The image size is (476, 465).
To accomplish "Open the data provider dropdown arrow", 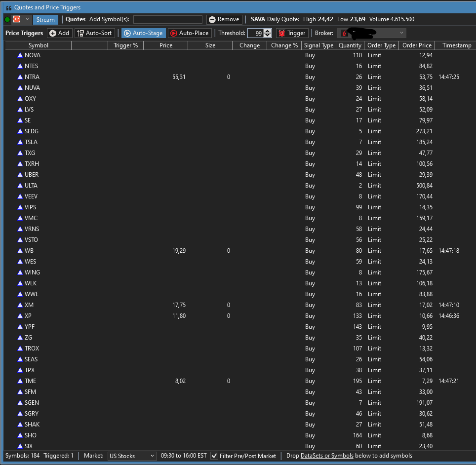I will [x=27, y=19].
